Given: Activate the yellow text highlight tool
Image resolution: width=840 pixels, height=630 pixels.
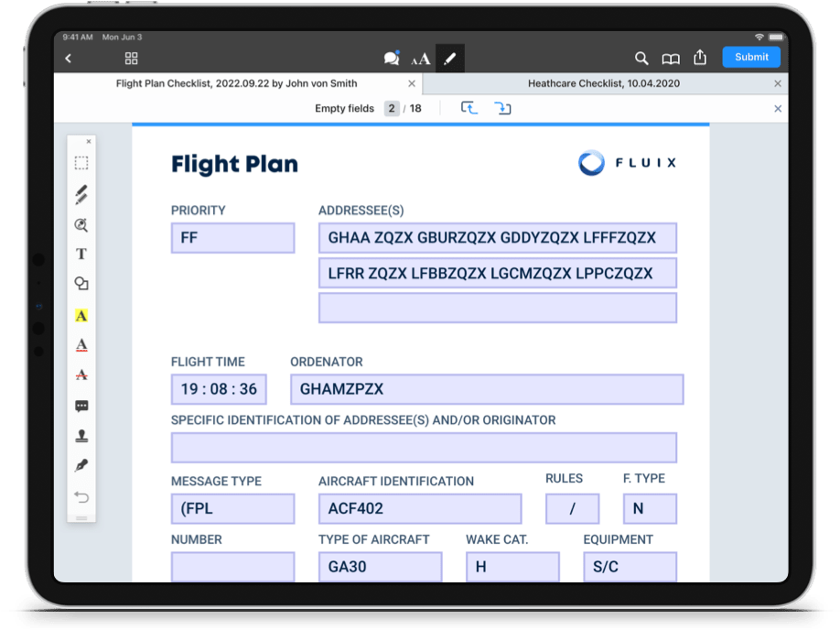Looking at the screenshot, I should pos(81,315).
